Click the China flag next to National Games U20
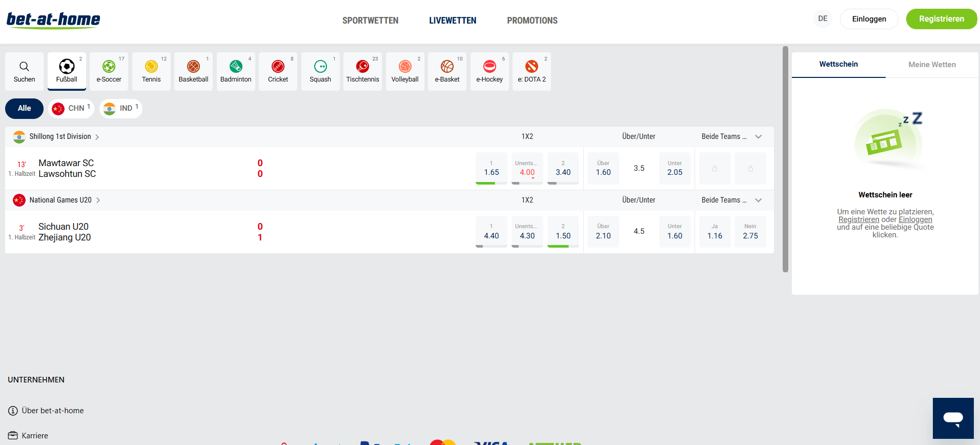The image size is (980, 445). pos(19,200)
